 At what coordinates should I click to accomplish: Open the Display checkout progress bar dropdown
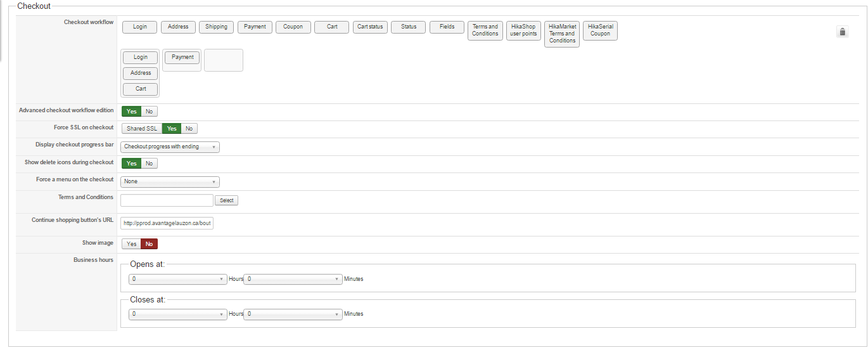170,146
